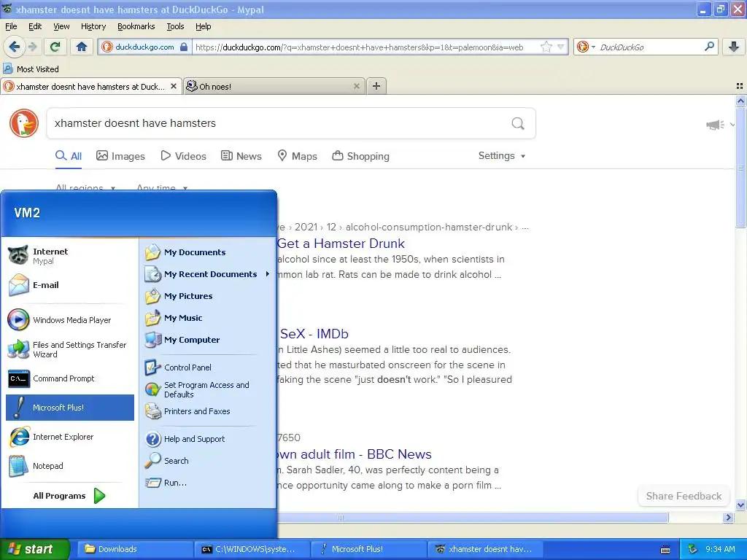Image resolution: width=747 pixels, height=560 pixels.
Task: Launch Internet Mypal from Start menu
Action: click(x=69, y=256)
